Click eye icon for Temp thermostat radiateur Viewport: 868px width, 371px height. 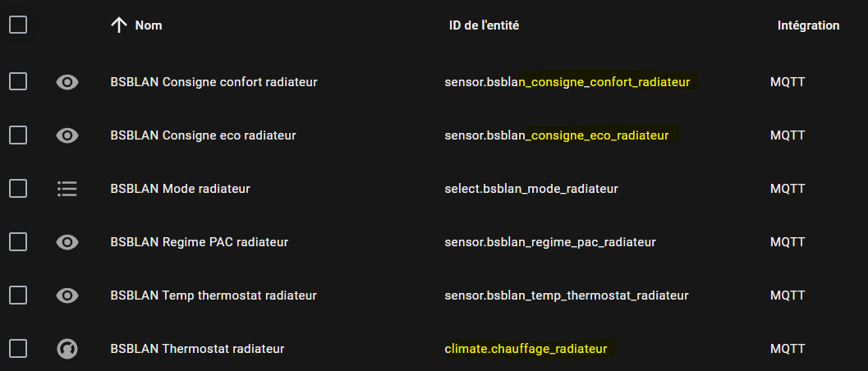click(x=67, y=295)
